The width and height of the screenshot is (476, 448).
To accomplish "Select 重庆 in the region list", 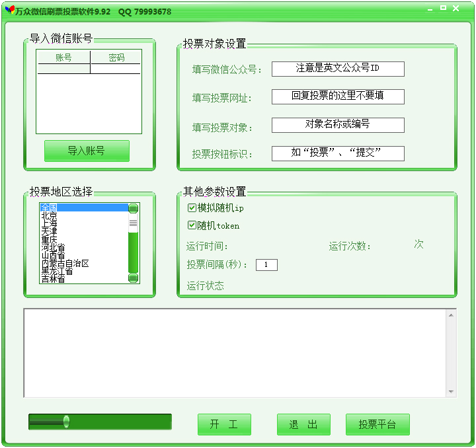I will 84,239.
